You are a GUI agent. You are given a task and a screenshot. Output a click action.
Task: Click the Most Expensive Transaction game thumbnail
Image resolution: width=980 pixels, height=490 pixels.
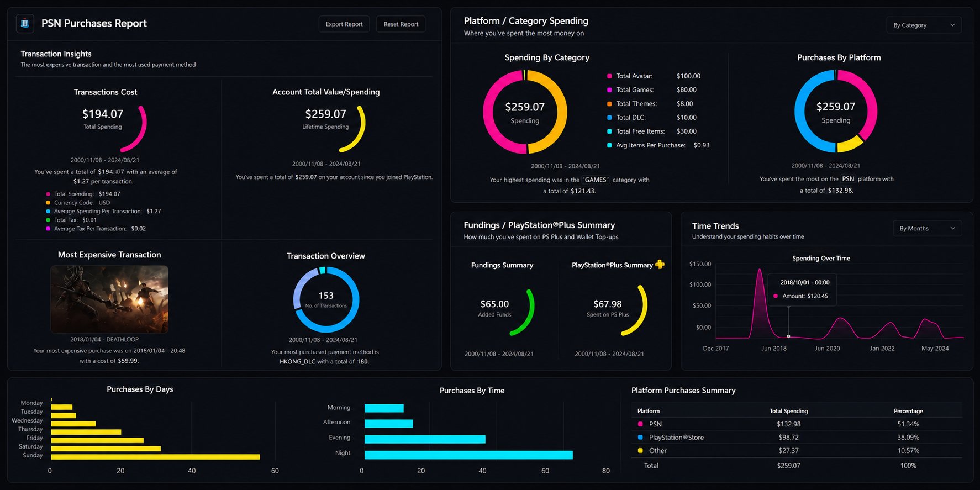(109, 299)
